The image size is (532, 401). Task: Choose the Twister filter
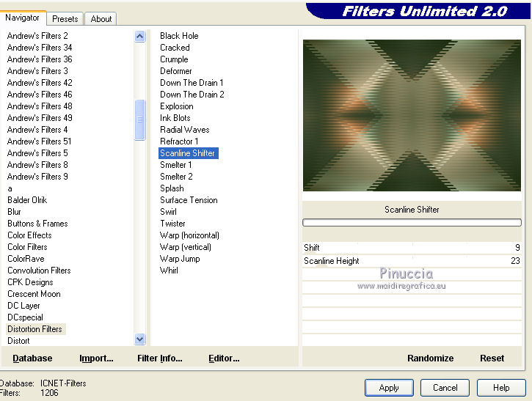[x=172, y=224]
